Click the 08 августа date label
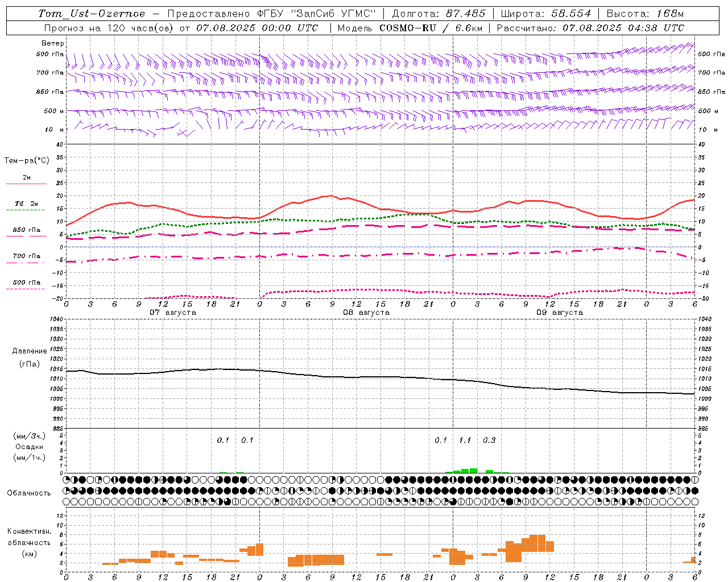Screen dimensions: 728x582 [366, 313]
